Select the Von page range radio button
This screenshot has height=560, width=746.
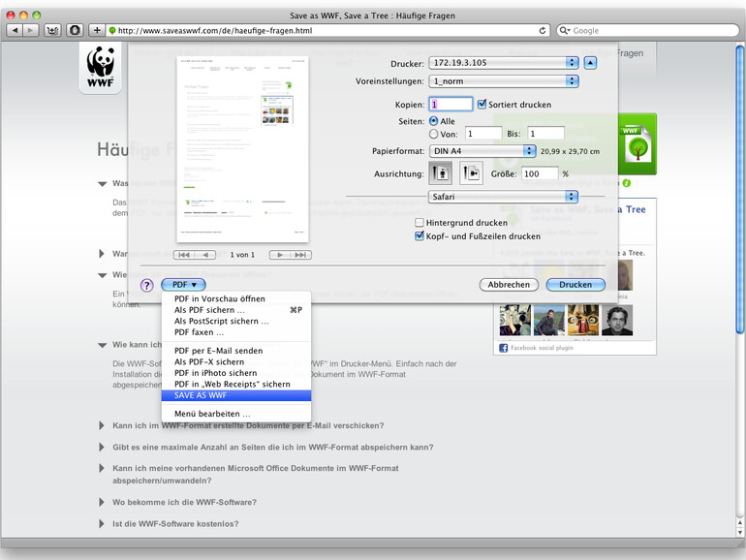click(433, 134)
